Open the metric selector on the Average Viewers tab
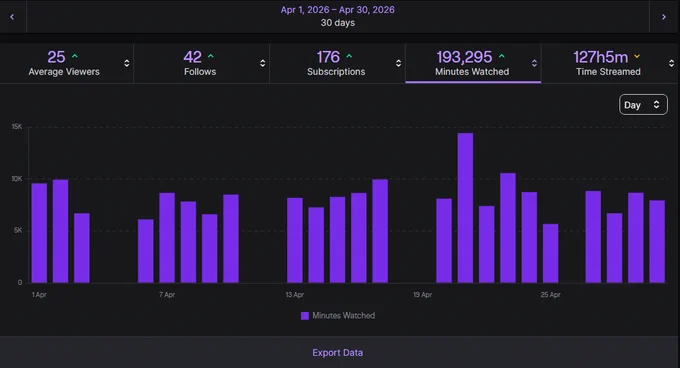This screenshot has width=680, height=368. (127, 63)
